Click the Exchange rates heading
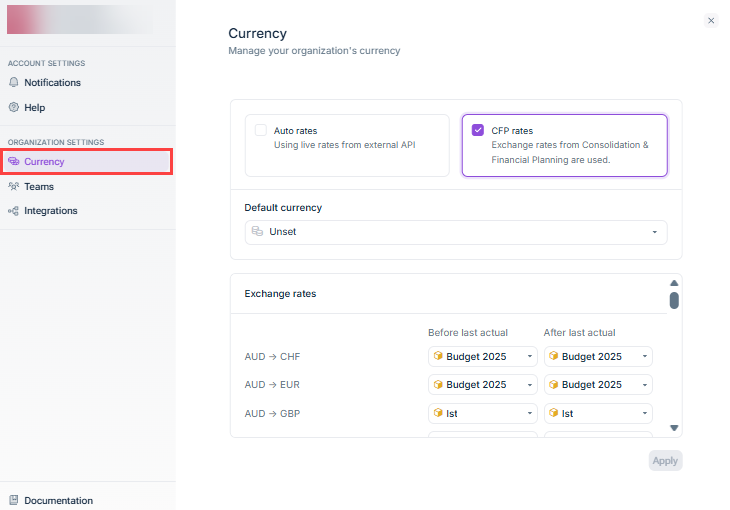 (x=280, y=293)
